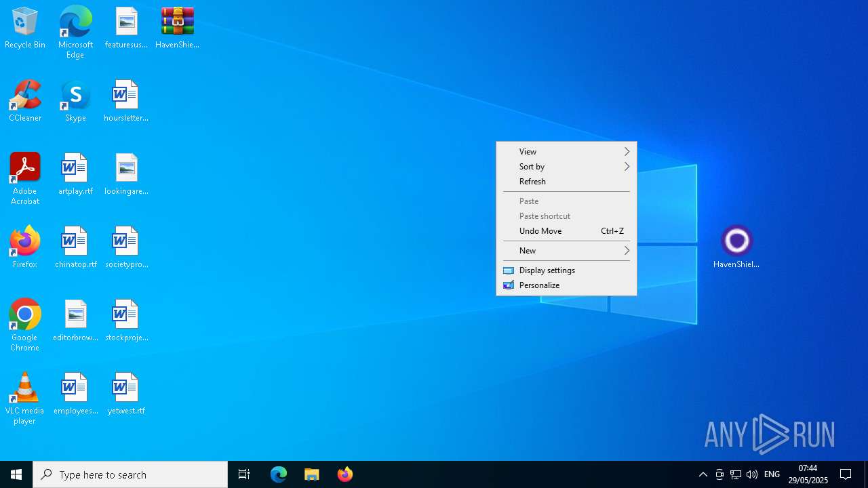Launch Edge from the taskbar
This screenshot has width=868, height=488.
[279, 474]
